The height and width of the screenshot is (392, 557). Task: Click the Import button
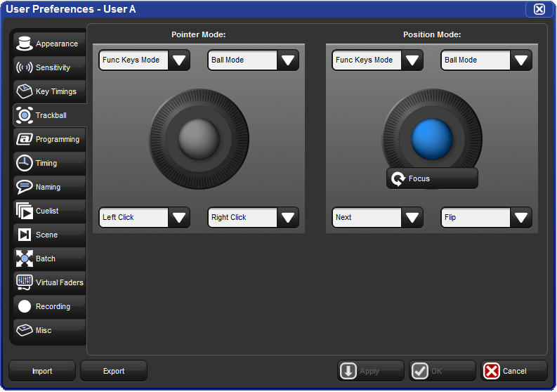[42, 371]
